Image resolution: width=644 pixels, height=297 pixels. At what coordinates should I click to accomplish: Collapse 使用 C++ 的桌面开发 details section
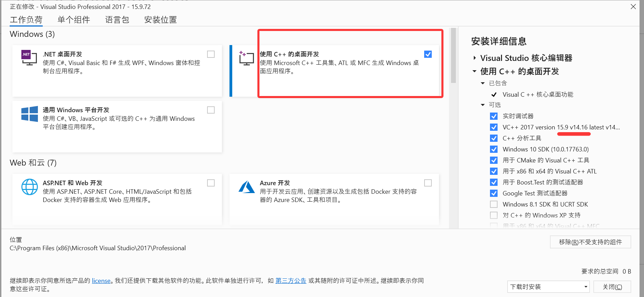(474, 72)
